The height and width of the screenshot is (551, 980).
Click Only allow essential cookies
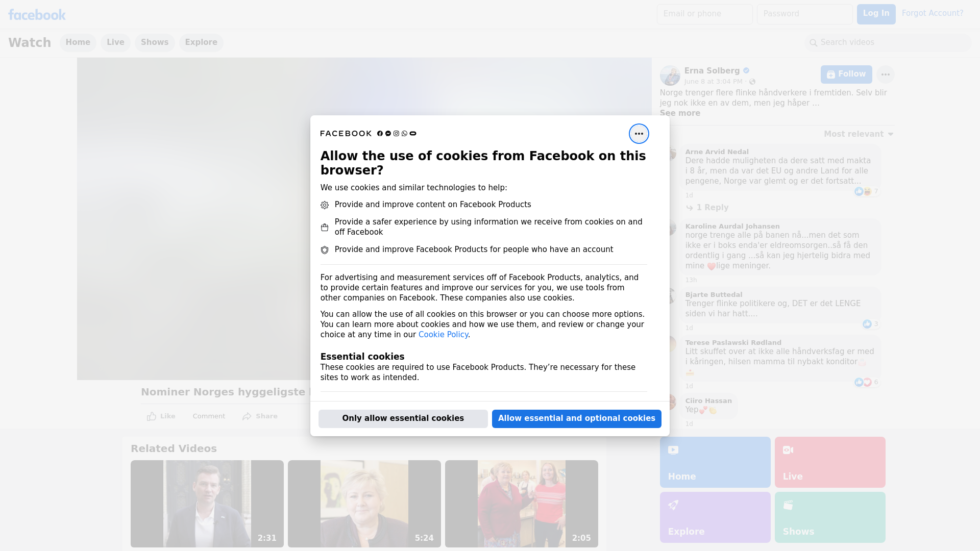coord(403,419)
